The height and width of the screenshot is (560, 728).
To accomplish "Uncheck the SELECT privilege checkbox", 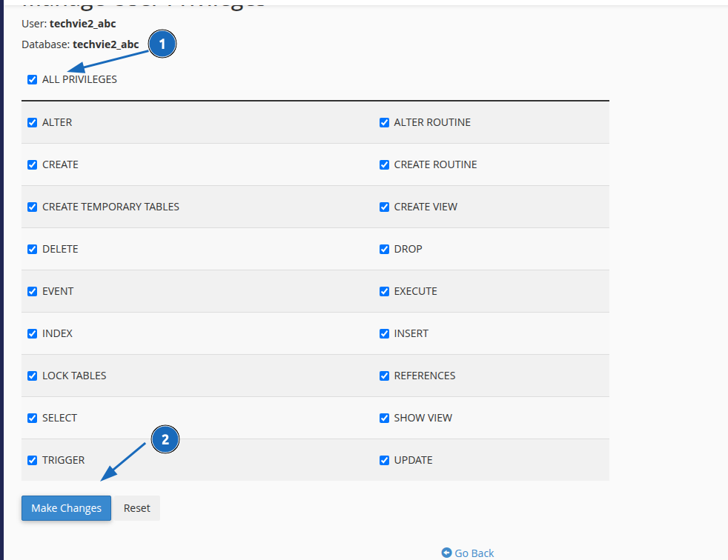I will (x=33, y=419).
